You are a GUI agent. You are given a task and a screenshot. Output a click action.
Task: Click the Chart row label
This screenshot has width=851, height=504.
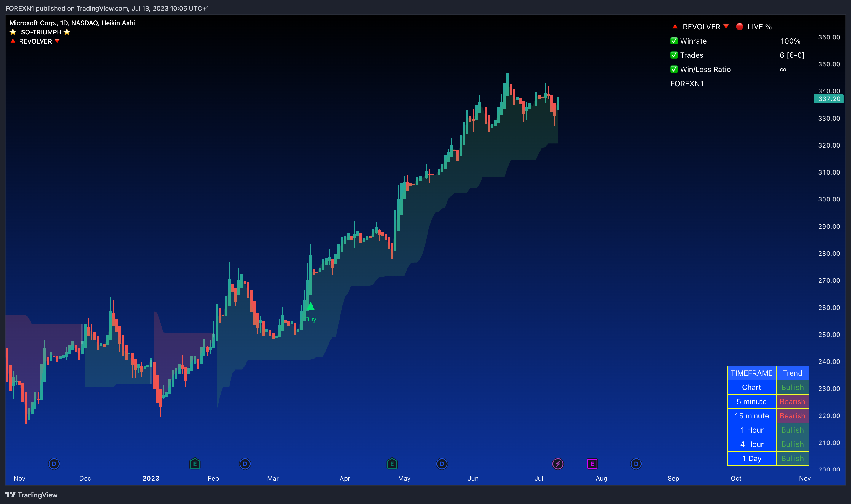point(751,387)
